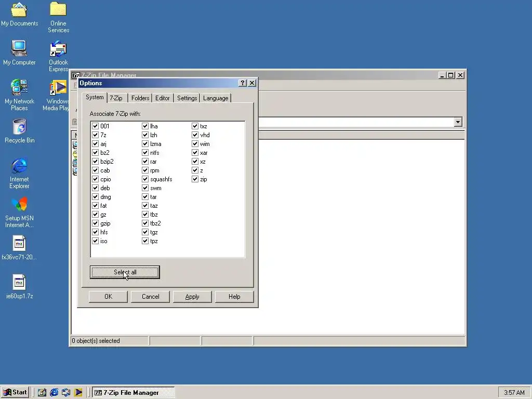Select the ie60sp1.7z file icon
532x399 pixels.
click(19, 287)
